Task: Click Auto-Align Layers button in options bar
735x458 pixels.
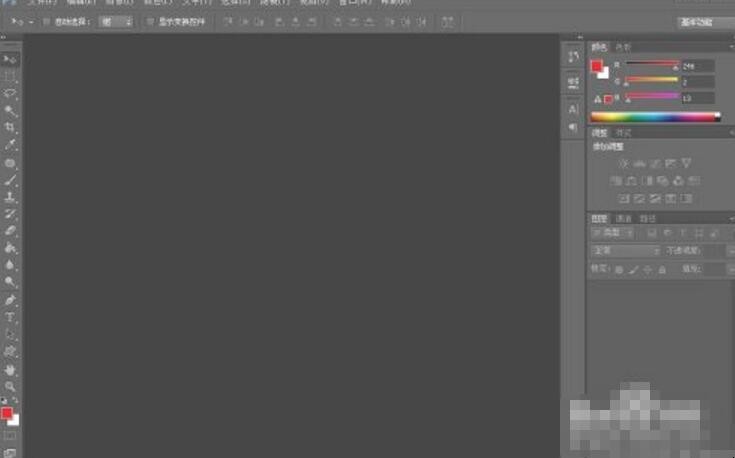Action: (448, 22)
